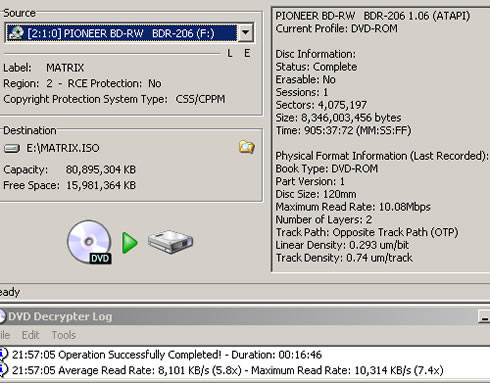Screen dimensions: 490x383
Task: Select the PIONEER BD-RW BDR-206 (F:) source entry
Action: click(121, 33)
